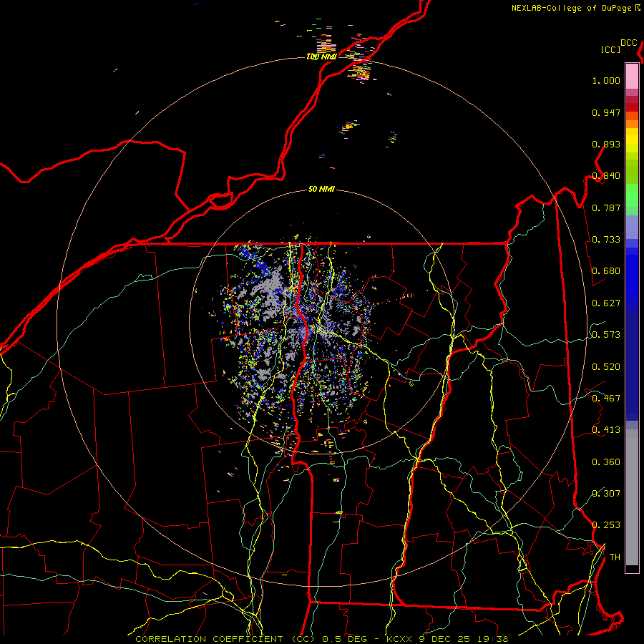Select the 0.520 scale value
Viewport: 644px width, 644px height.
coord(606,367)
